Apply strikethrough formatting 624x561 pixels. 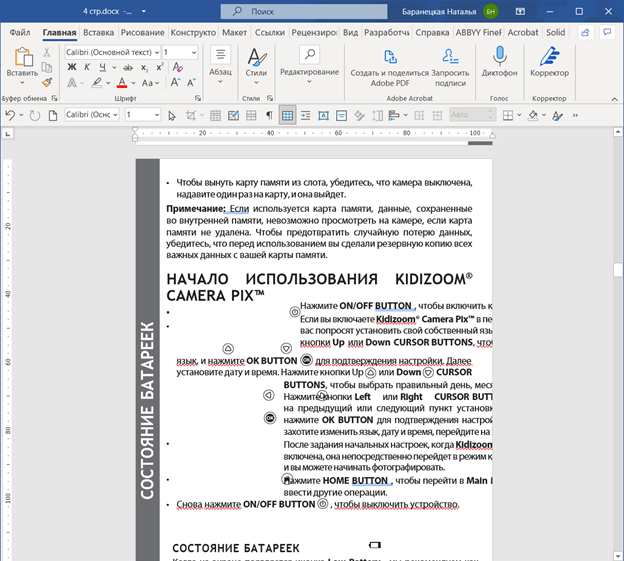click(128, 67)
